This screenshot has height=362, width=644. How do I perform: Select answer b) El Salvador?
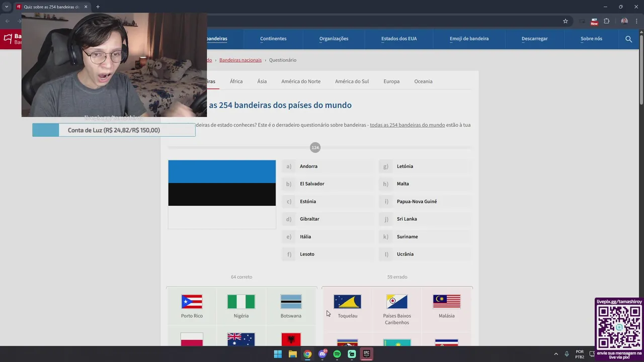[328, 184]
